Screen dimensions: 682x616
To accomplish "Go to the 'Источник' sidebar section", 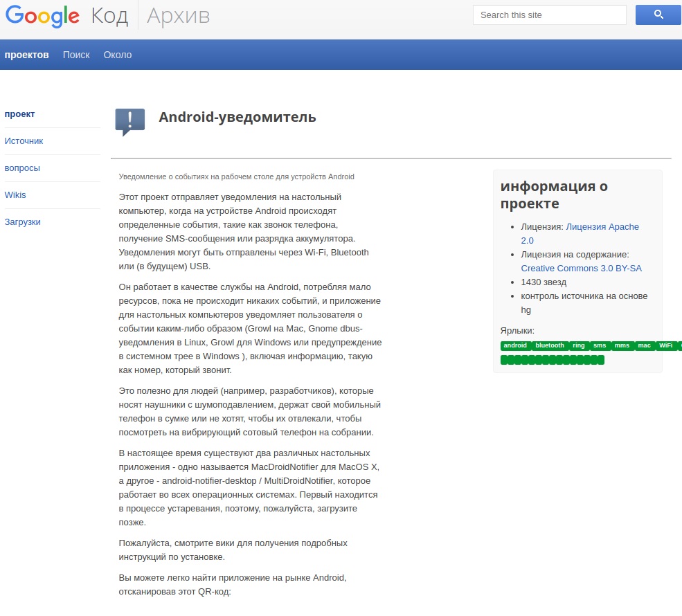I will (24, 141).
